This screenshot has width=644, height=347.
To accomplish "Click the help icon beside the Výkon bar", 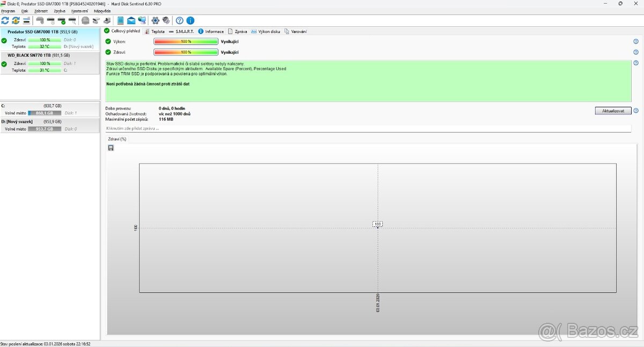I will point(636,41).
